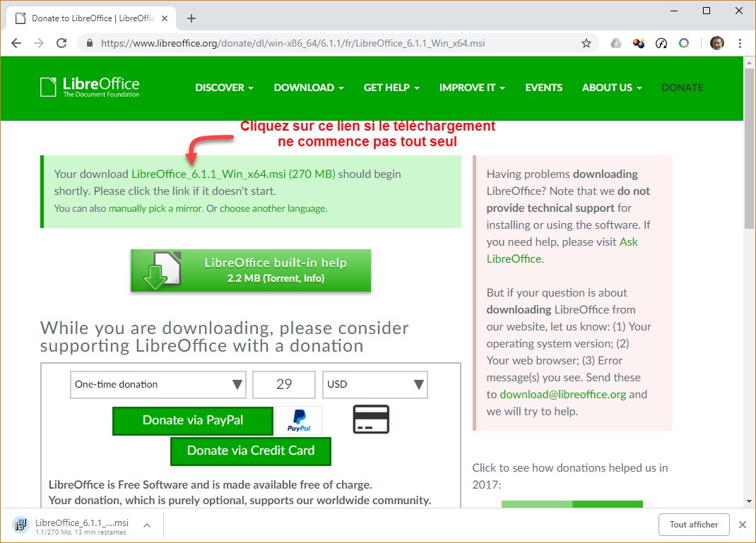Click the credit card icon
Screen dimensions: 756x543
371,419
